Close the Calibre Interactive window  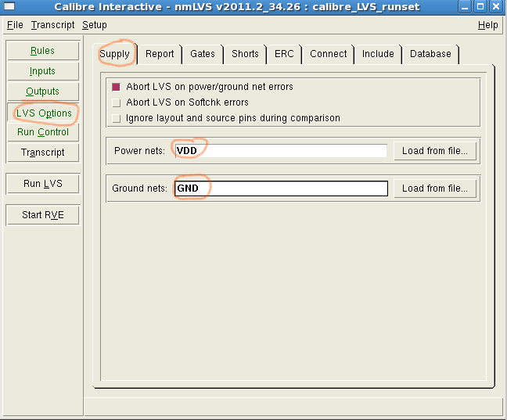click(496, 6)
